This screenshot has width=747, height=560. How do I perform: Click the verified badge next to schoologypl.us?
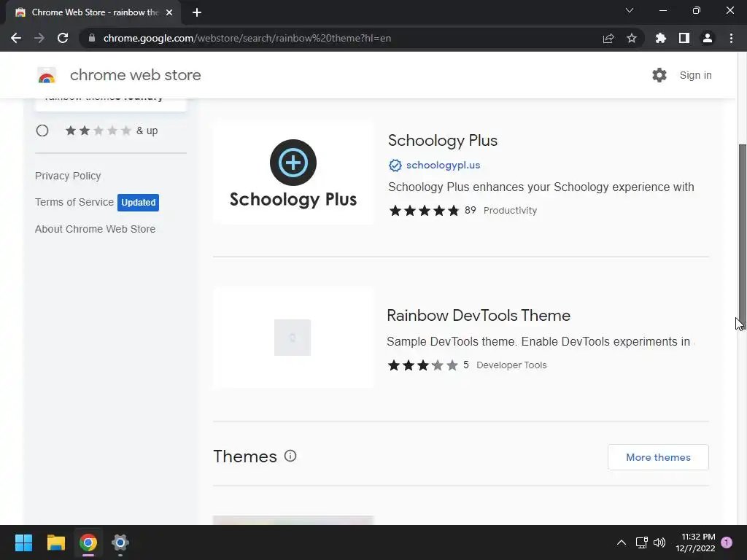pyautogui.click(x=395, y=166)
